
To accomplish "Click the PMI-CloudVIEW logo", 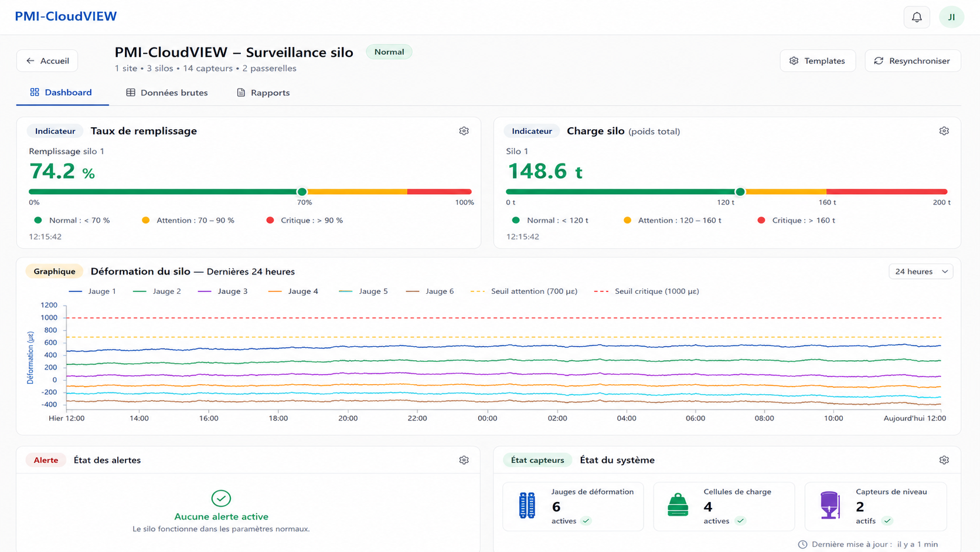I will [x=66, y=16].
